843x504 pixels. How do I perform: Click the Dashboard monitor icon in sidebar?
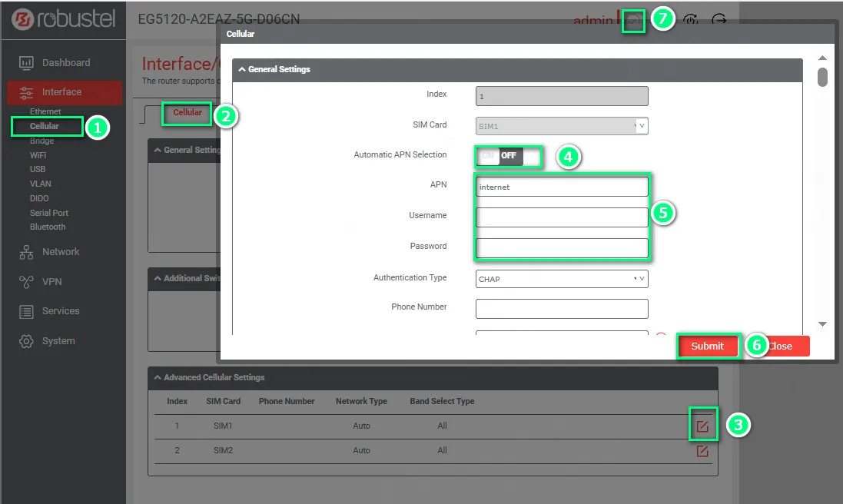tap(26, 63)
